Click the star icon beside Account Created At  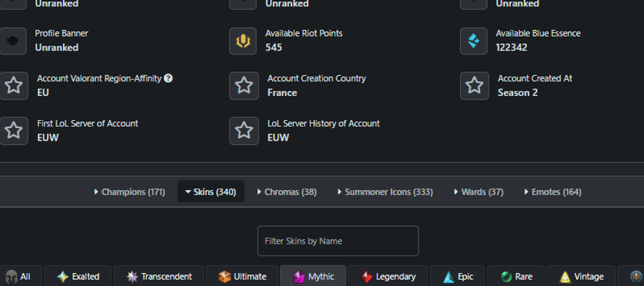[x=474, y=86]
